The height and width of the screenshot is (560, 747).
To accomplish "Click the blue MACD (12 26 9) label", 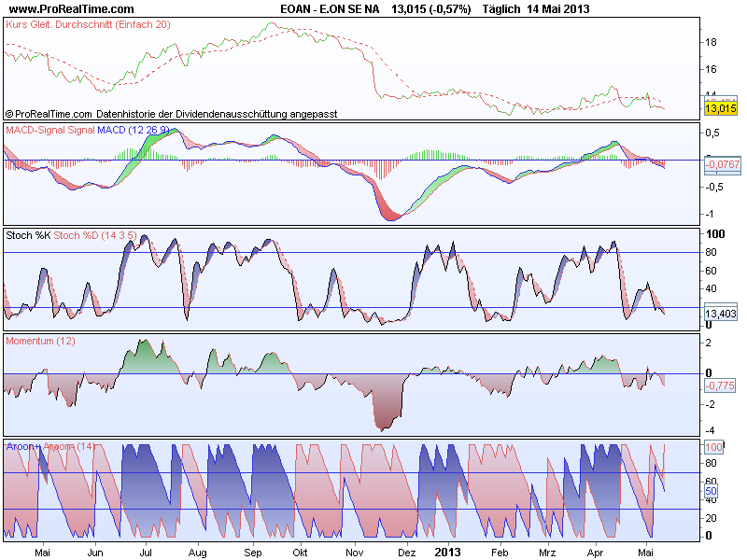I will [x=134, y=130].
